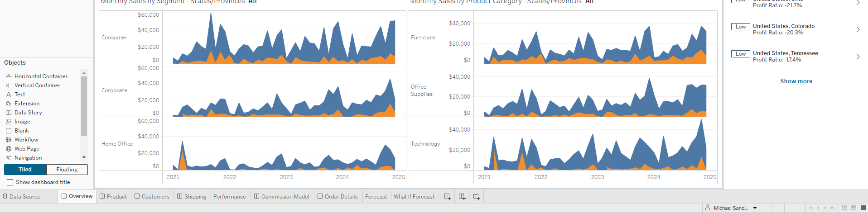Click the New Dashboard icon
Viewport: 868px width, 213px height.
(462, 197)
